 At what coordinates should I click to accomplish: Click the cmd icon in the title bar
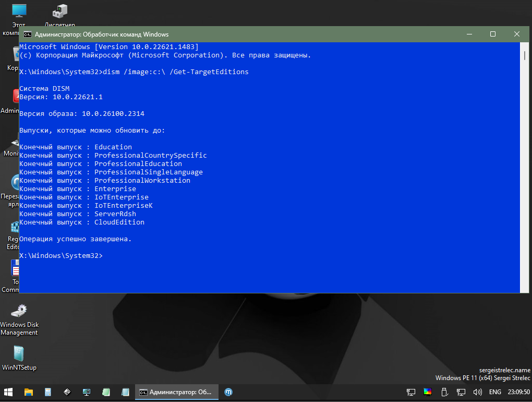(27, 34)
